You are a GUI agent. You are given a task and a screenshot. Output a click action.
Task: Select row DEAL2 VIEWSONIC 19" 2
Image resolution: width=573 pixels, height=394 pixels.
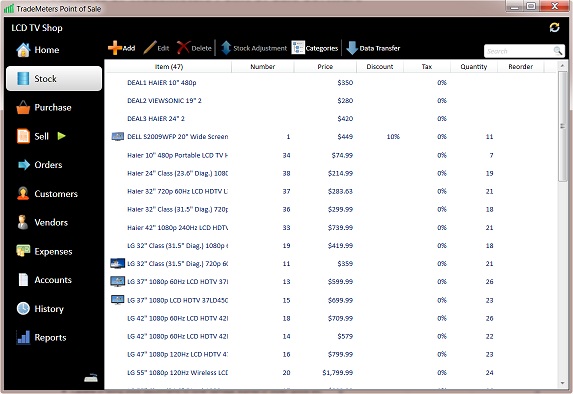pyautogui.click(x=331, y=101)
